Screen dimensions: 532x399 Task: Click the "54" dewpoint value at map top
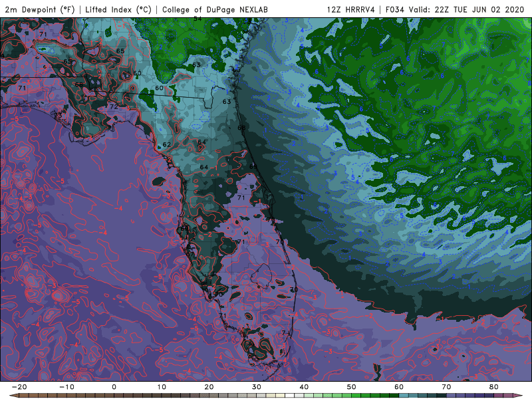(x=198, y=19)
